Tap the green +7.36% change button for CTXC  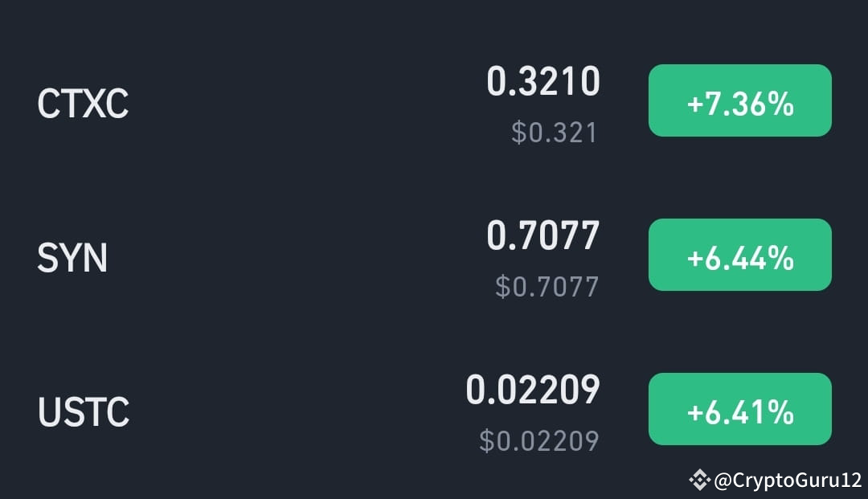point(739,100)
